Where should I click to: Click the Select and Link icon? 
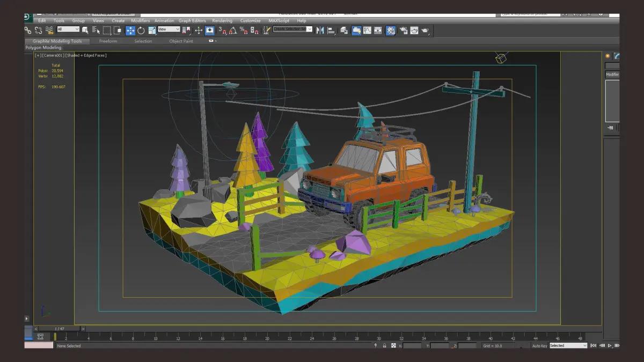(28, 31)
